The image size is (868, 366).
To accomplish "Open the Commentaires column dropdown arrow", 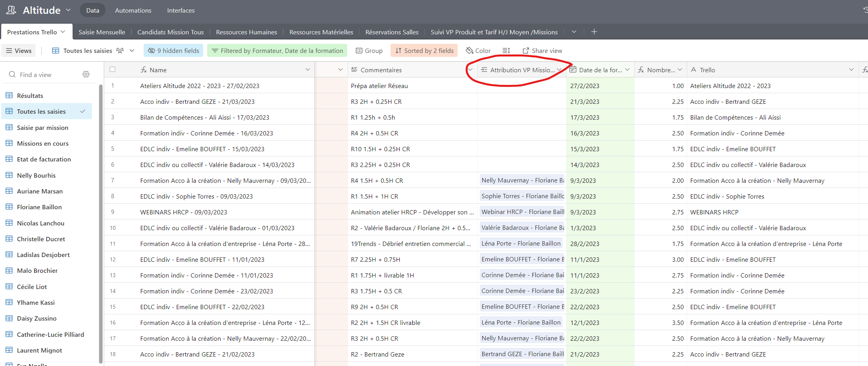I will coord(470,69).
